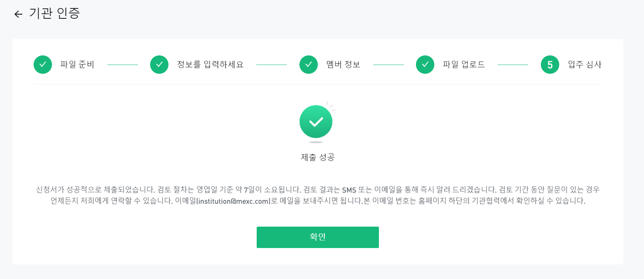The width and height of the screenshot is (644, 279).
Task: Click the 기관 인증 page title
Action: coord(55,13)
